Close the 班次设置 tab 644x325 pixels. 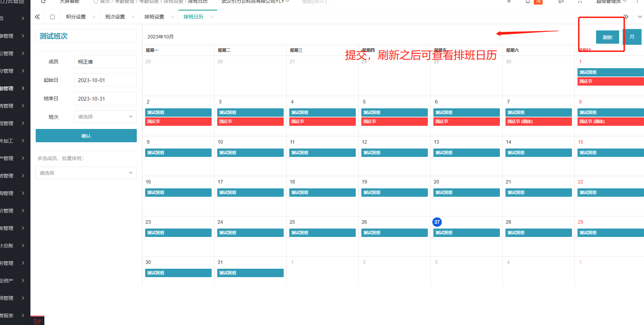[x=133, y=17]
